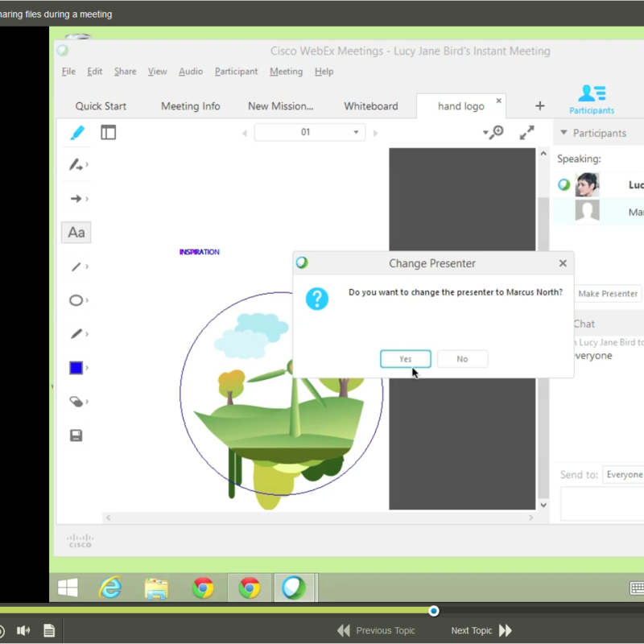
Task: Click the vertical scrollbar down arrow
Action: (x=543, y=505)
